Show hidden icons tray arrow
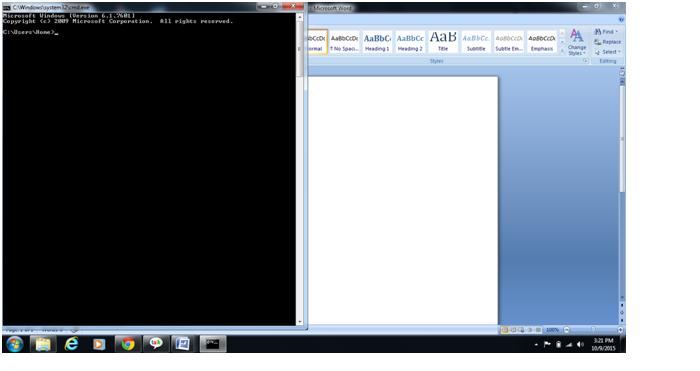The image size is (700, 371). [x=536, y=345]
